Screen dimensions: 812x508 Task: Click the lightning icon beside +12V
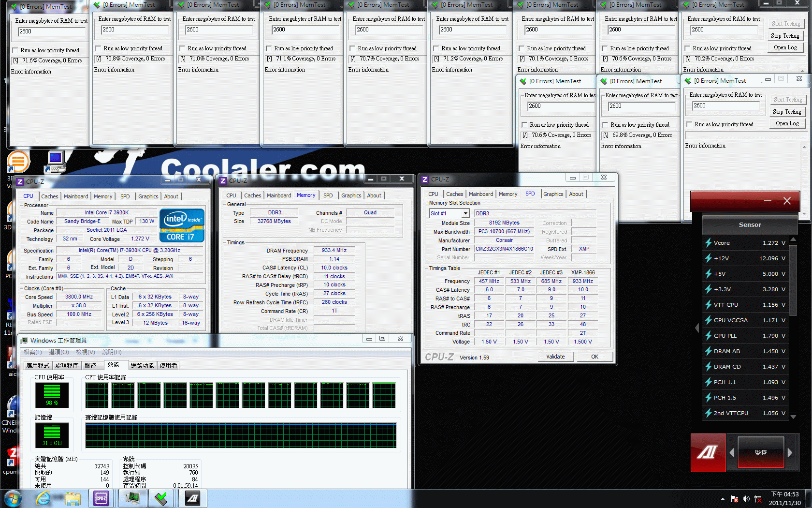click(x=708, y=258)
